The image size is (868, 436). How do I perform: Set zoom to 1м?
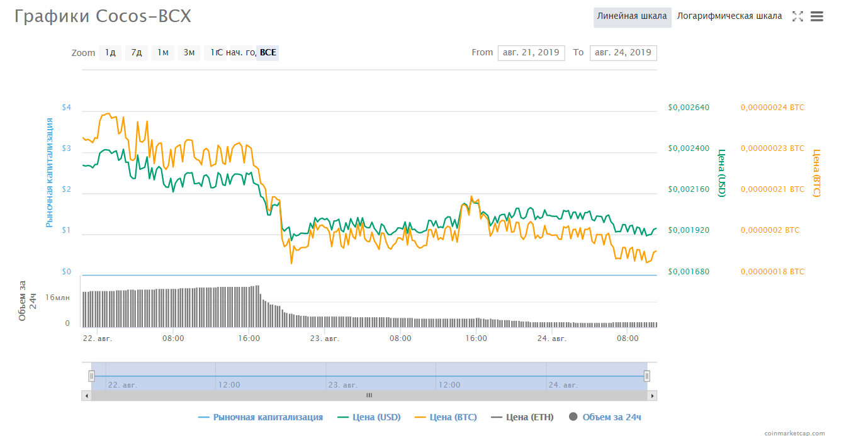(163, 53)
